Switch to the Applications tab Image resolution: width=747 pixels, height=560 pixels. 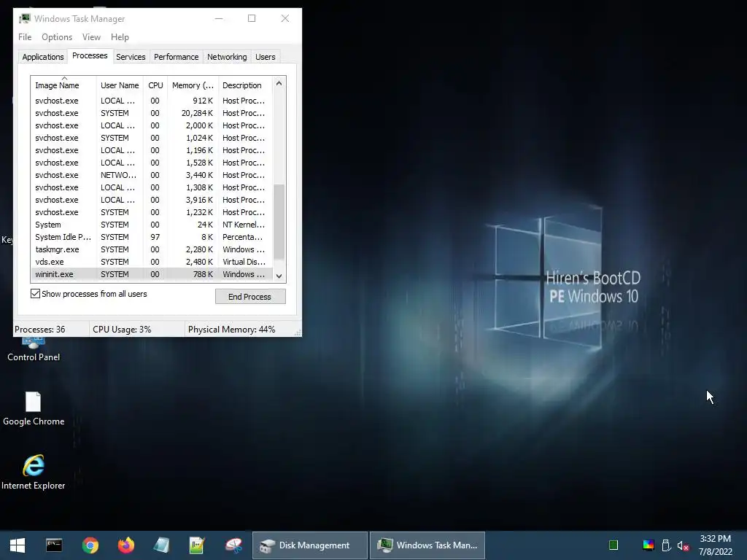click(x=43, y=57)
